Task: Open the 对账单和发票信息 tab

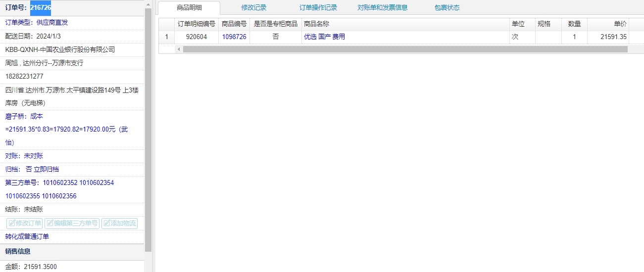Action: 383,7
